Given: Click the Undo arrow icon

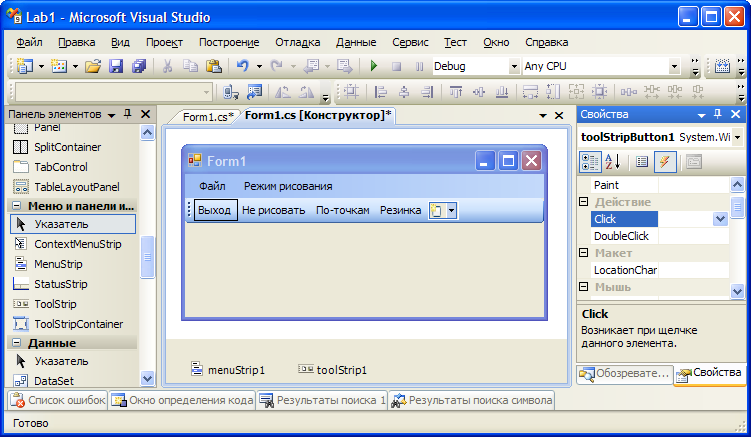Looking at the screenshot, I should (x=243, y=66).
